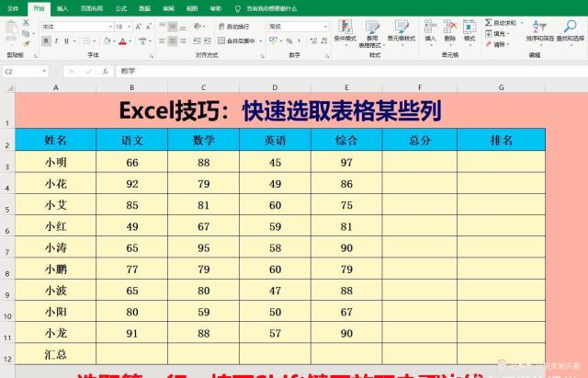This screenshot has height=378, width=588.
Task: Toggle align text left
Action: (x=162, y=40)
